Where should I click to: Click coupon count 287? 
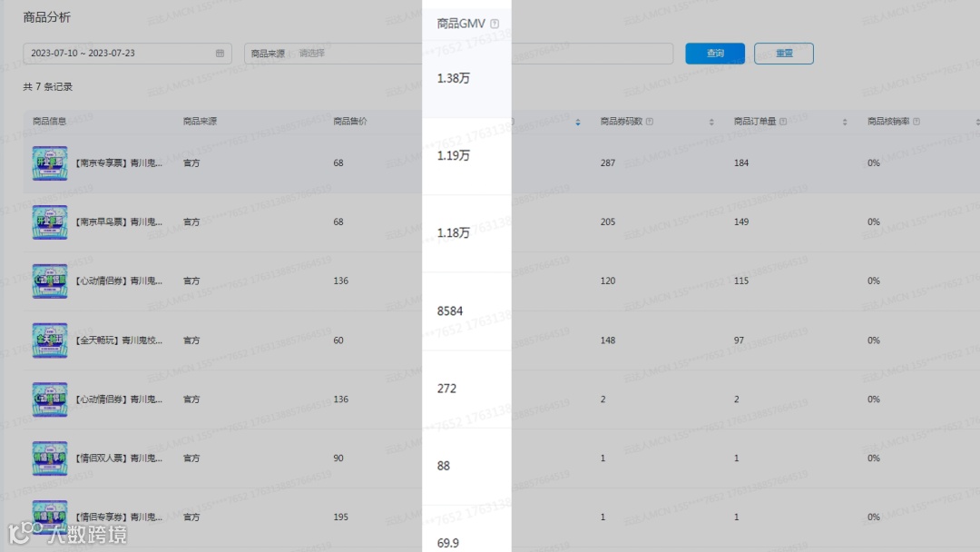click(607, 163)
